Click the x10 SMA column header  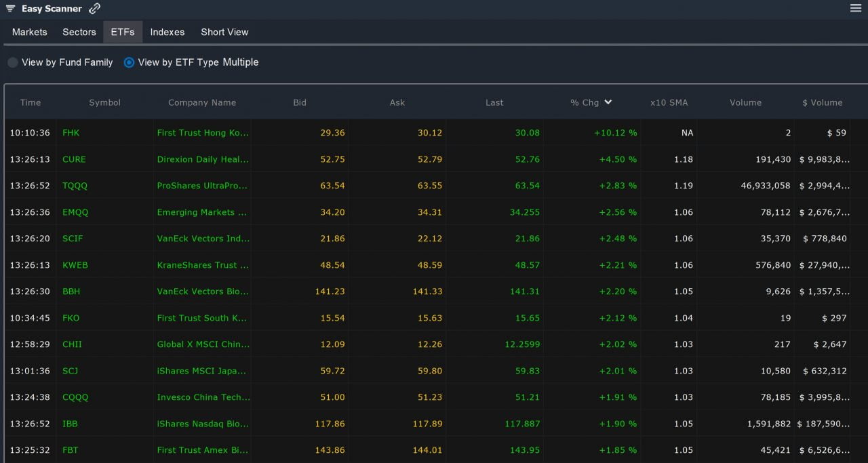pos(669,102)
